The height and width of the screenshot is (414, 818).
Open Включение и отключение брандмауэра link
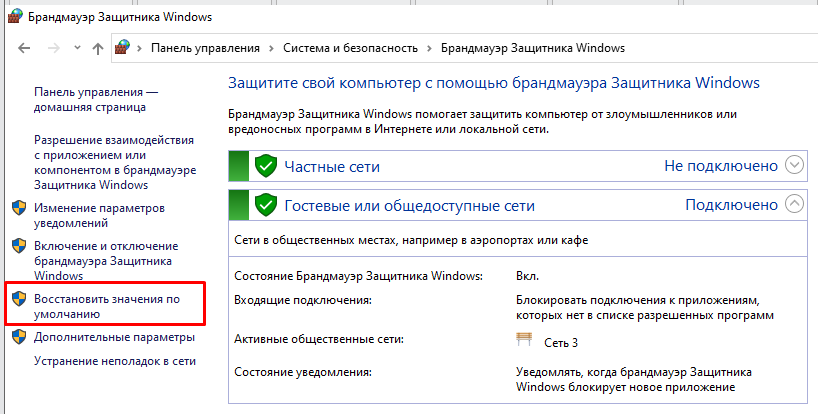(x=105, y=260)
